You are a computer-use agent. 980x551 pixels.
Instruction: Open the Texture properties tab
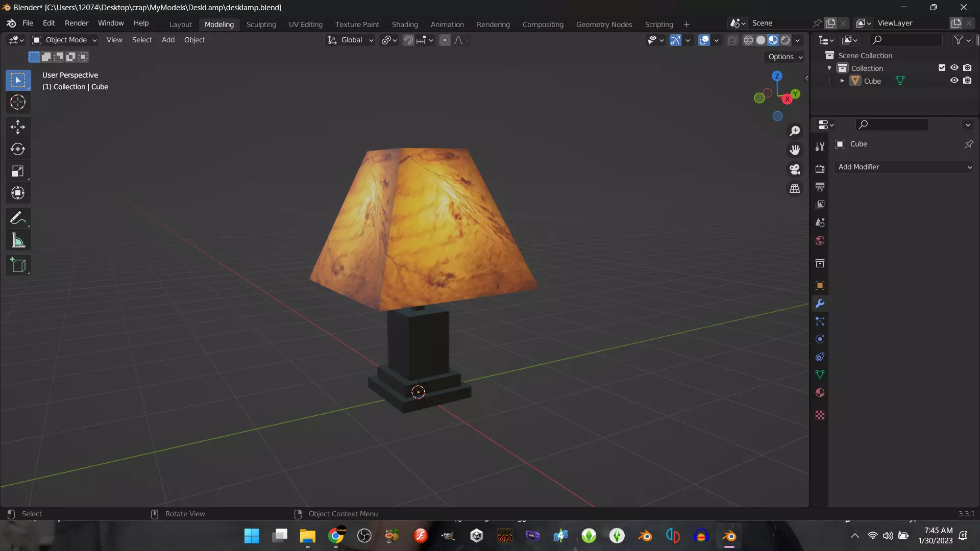[x=820, y=415]
